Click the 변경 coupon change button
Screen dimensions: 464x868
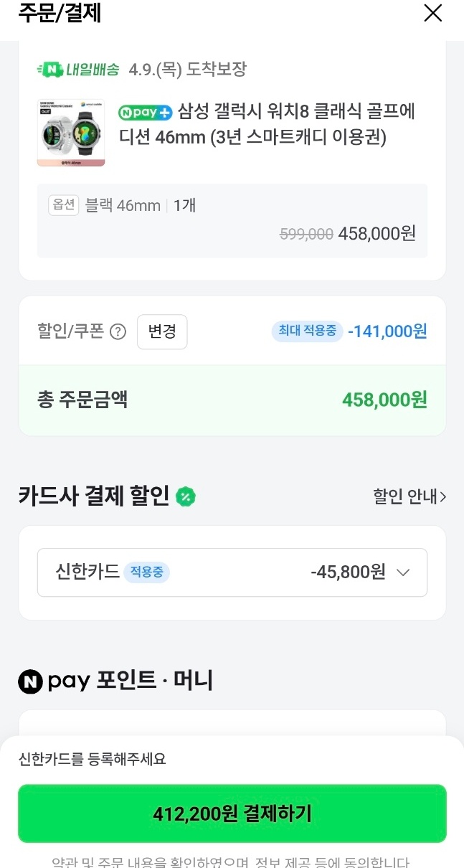click(162, 331)
